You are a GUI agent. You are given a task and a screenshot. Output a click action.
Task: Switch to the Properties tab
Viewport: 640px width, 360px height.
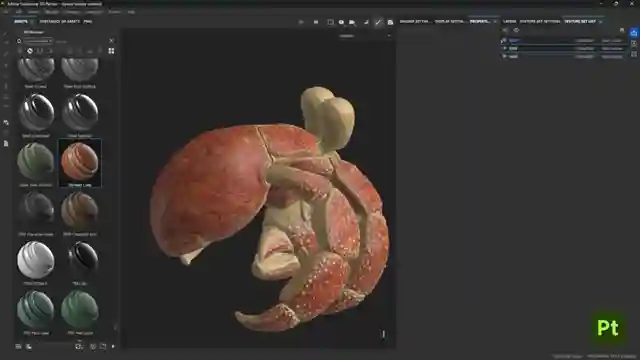coord(480,21)
